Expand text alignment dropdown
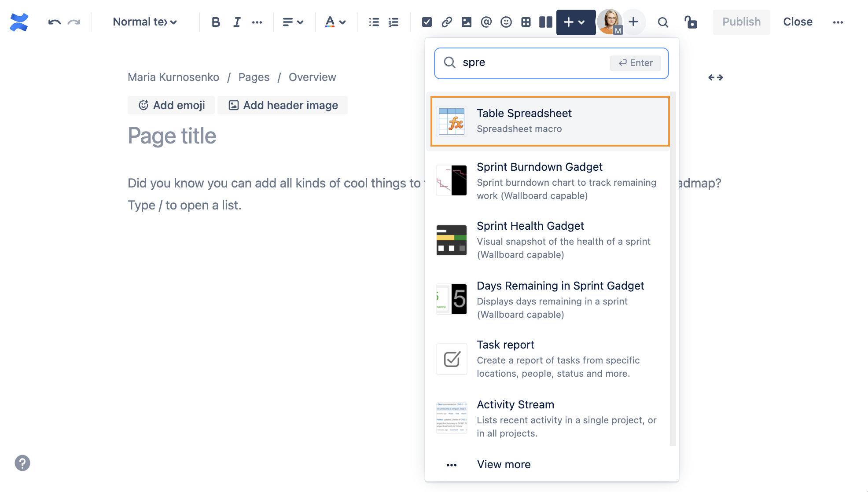868x492 pixels. [293, 22]
